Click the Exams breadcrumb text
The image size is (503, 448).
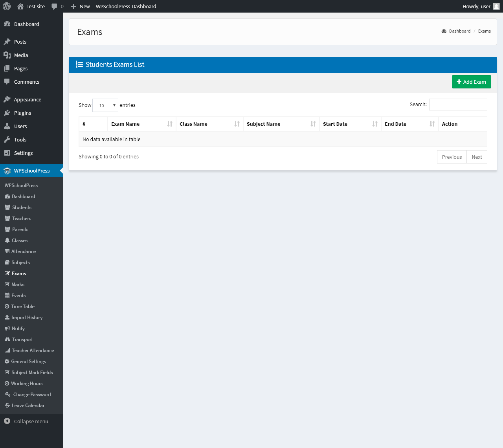coord(485,31)
